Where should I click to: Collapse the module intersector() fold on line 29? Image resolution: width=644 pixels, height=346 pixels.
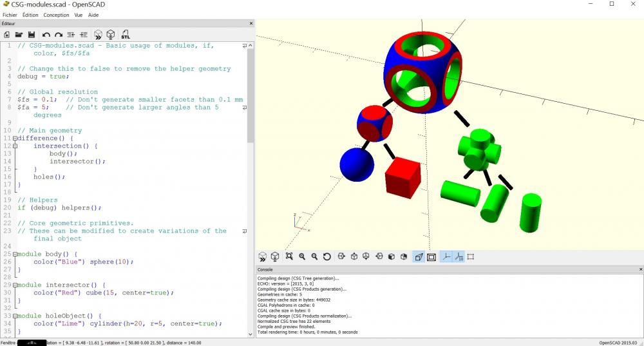pyautogui.click(x=15, y=285)
